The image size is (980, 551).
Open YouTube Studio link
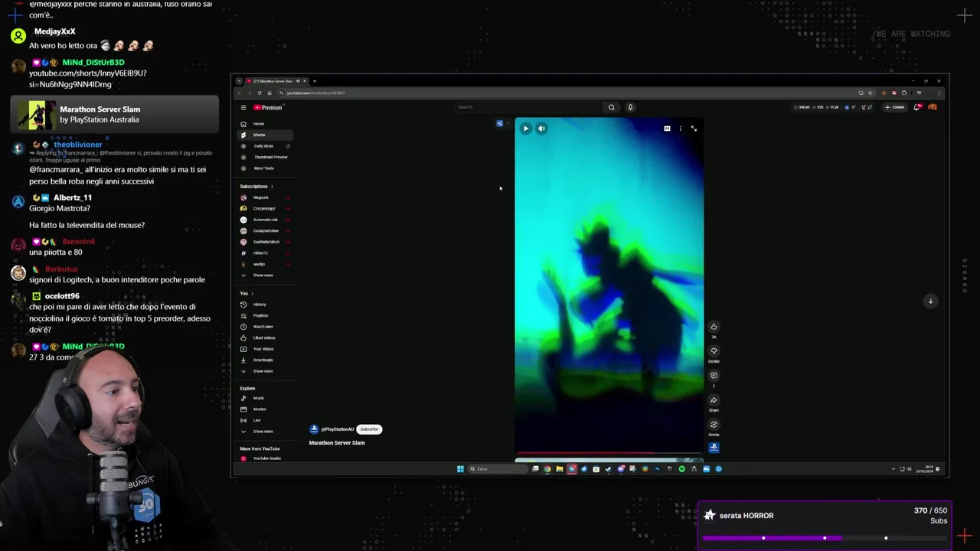264,458
